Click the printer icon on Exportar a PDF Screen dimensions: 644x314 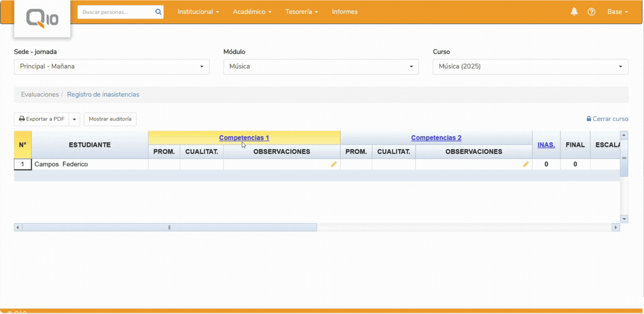coord(22,119)
